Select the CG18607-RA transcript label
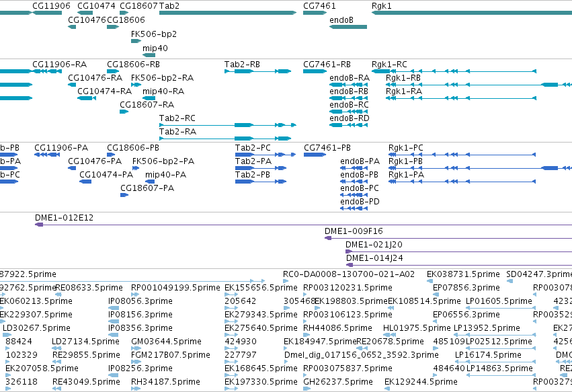The image size is (572, 392). coord(147,105)
